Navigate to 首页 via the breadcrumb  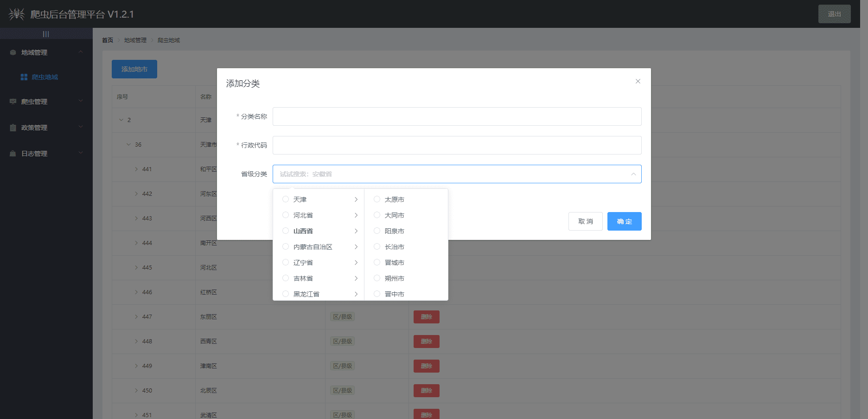[107, 40]
